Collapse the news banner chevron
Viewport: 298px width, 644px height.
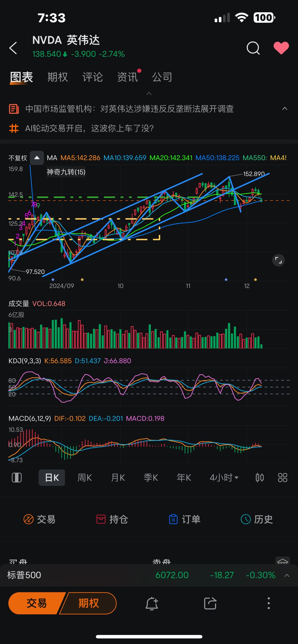tap(285, 108)
